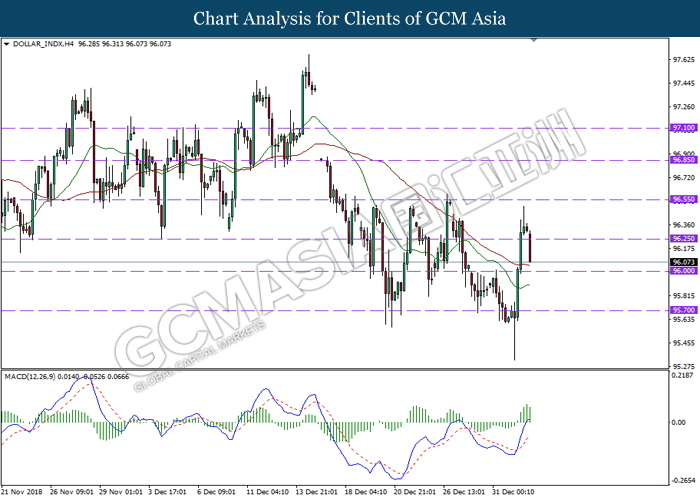The image size is (700, 500).
Task: Click the current price 96.073 black label
Action: coord(683,262)
